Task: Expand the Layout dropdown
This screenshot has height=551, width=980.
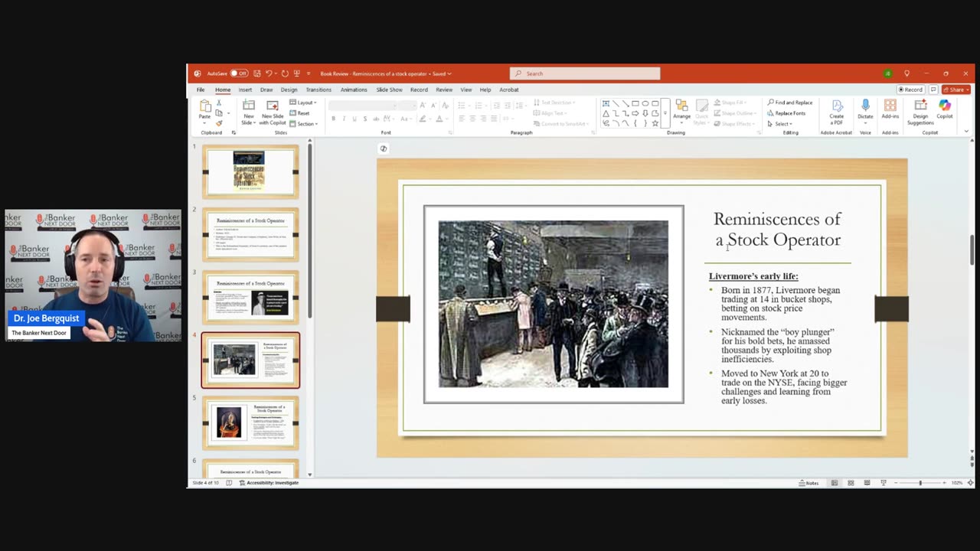Action: tap(303, 103)
